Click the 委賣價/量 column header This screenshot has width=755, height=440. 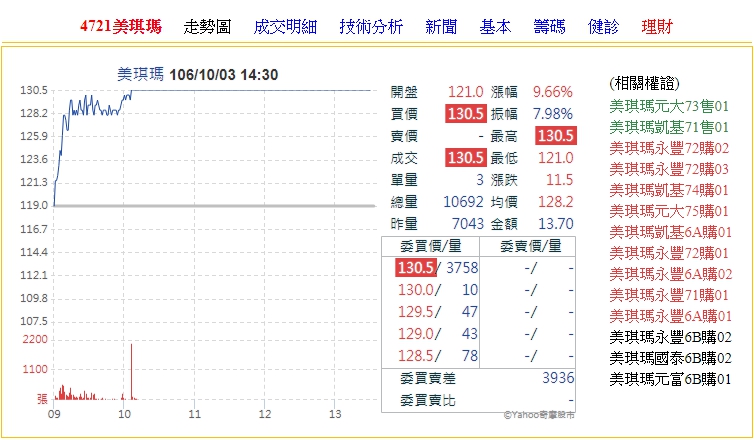(x=531, y=246)
